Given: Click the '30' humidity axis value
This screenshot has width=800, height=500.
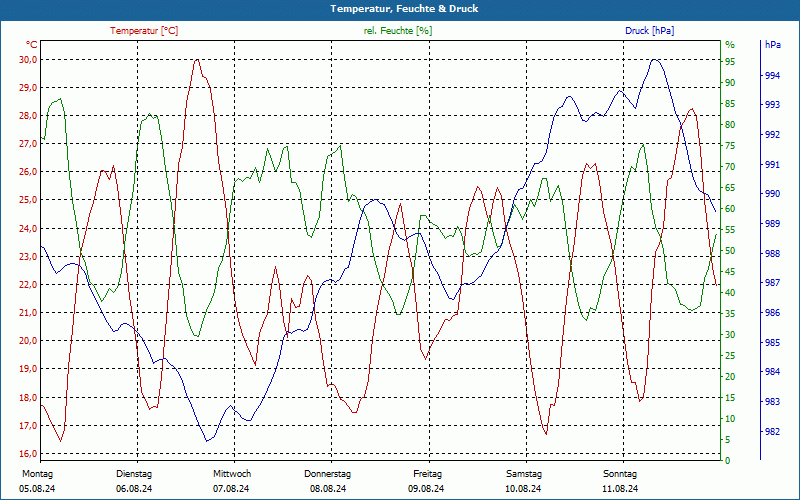Looking at the screenshot, I should (x=730, y=335).
